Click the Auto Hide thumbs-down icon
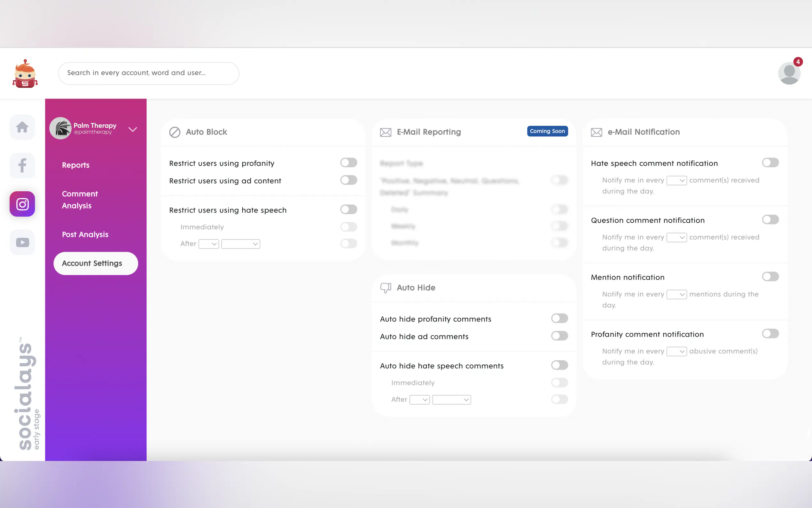Screen dimensions: 812x508 point(385,288)
